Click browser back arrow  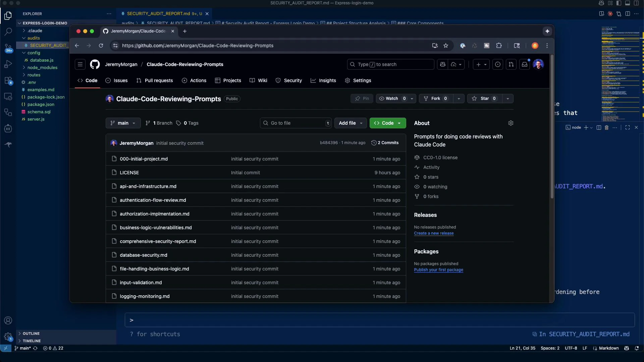tap(77, 46)
